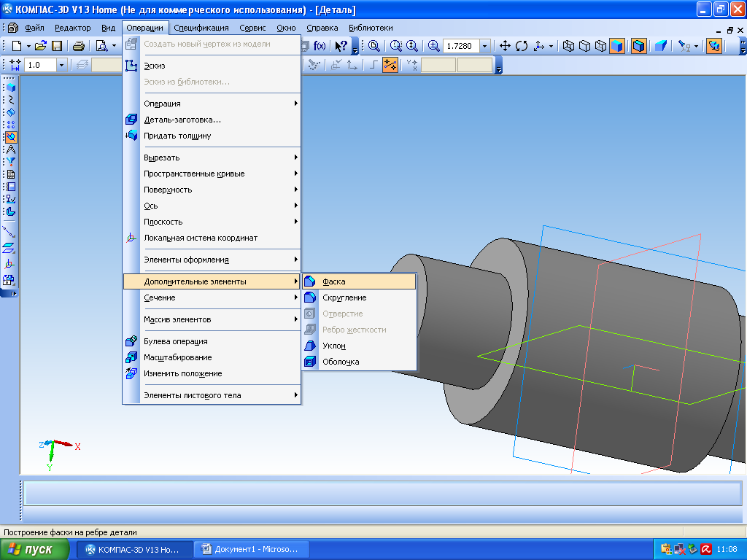This screenshot has width=747, height=560.
Task: Select the Hidden lines removed display cube
Action: [x=584, y=46]
